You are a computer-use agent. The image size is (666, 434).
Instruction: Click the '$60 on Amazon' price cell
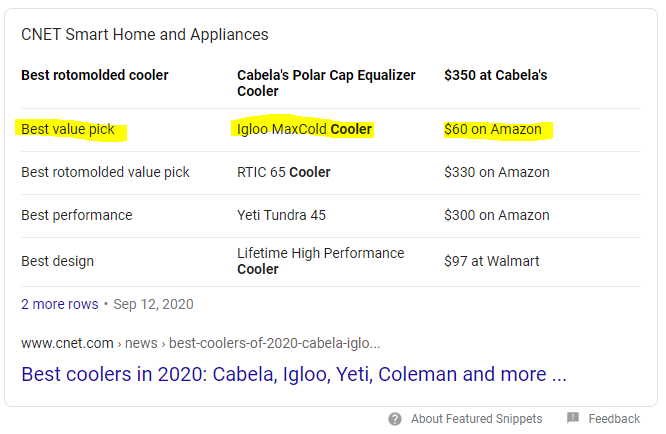[x=493, y=129]
